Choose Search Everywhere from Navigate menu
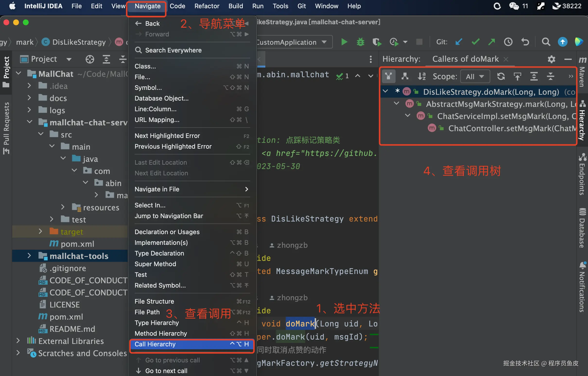The height and width of the screenshot is (376, 588). click(x=173, y=50)
